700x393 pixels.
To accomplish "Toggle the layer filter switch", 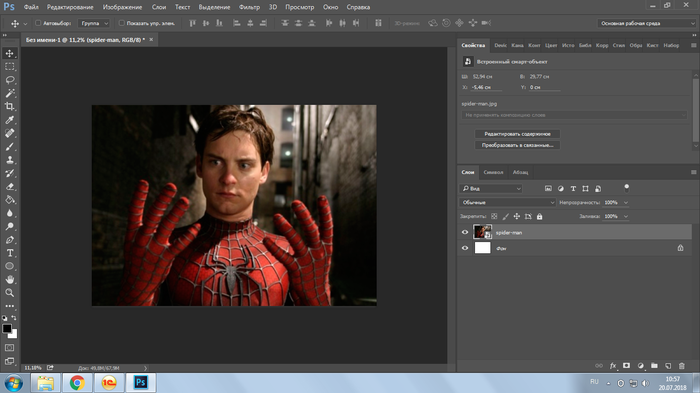I will point(626,188).
